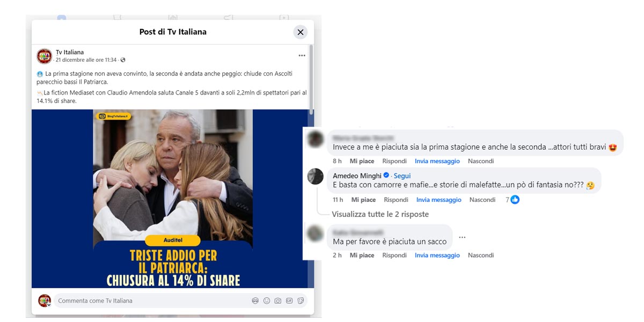Click the scrollbar of the post dialog
This screenshot has height=322, width=644.
311,79
